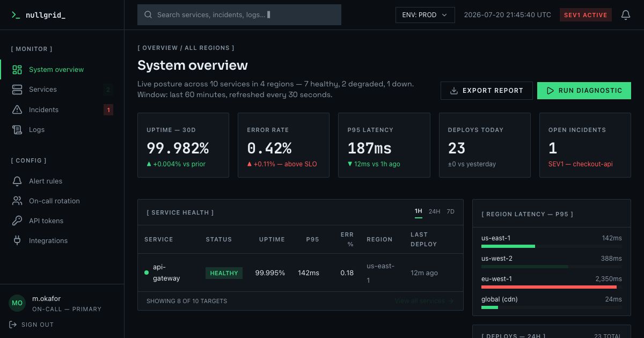Sort by the UPTIME column header
Image resolution: width=644 pixels, height=338 pixels.
click(272, 239)
